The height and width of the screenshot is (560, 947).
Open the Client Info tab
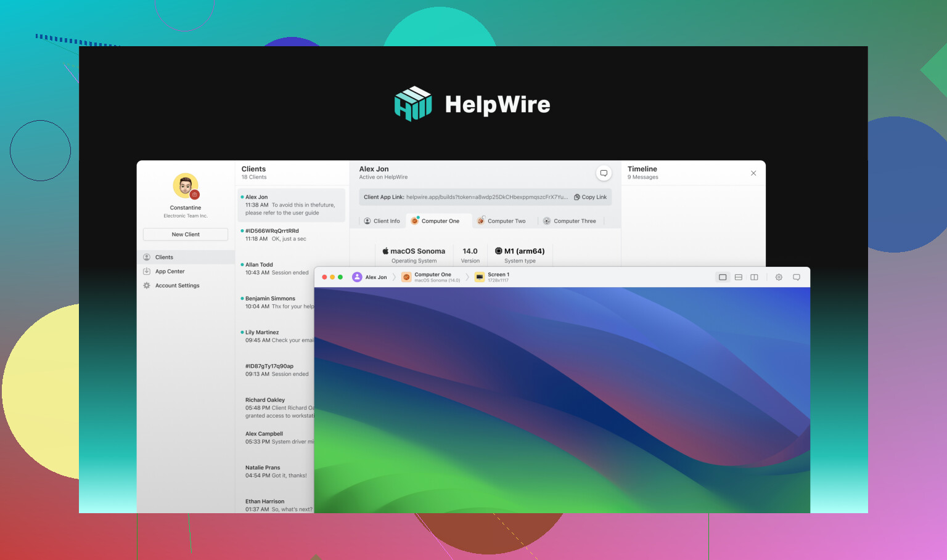click(x=382, y=221)
